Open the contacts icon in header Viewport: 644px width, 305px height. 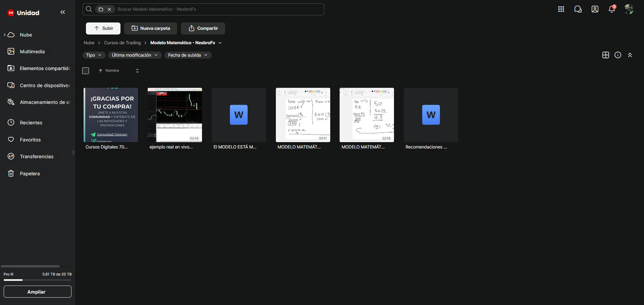[x=595, y=9]
